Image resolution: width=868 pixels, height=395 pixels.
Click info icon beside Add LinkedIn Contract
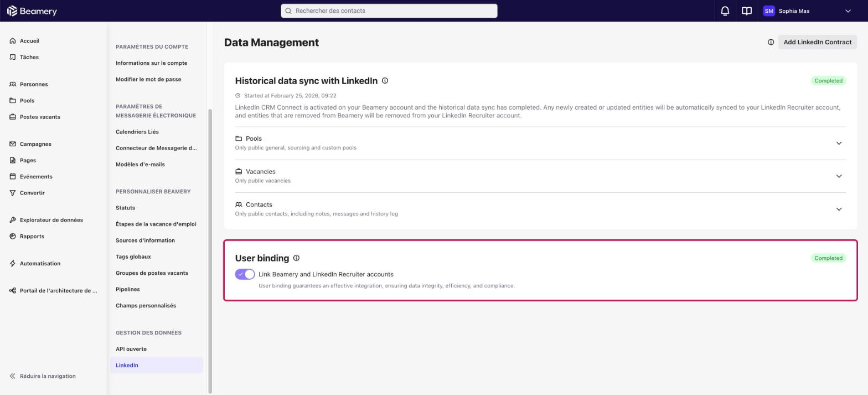pos(771,42)
